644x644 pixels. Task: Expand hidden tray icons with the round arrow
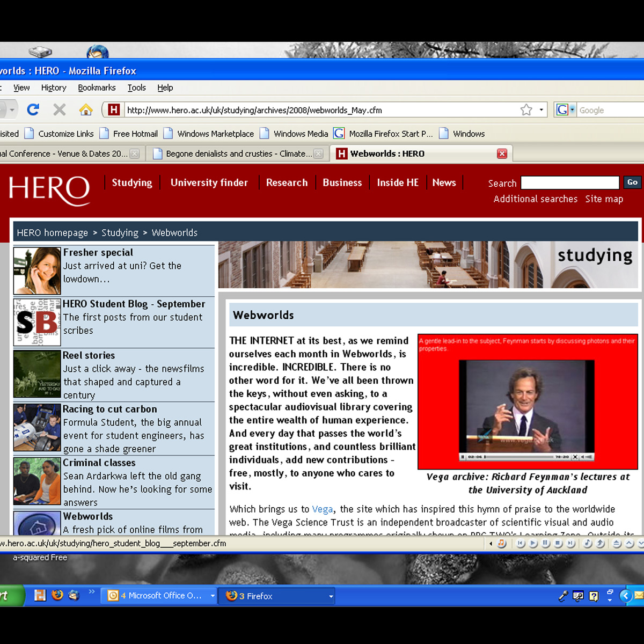pyautogui.click(x=626, y=596)
